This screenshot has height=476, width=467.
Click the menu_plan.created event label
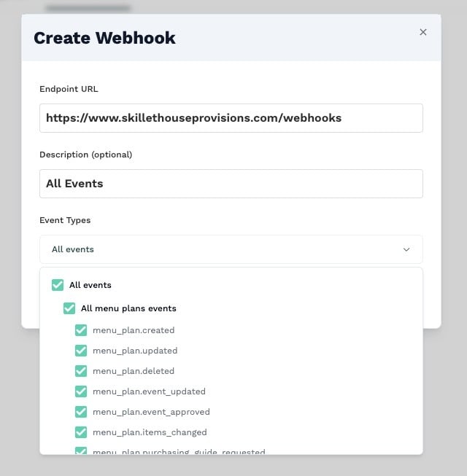coord(134,330)
